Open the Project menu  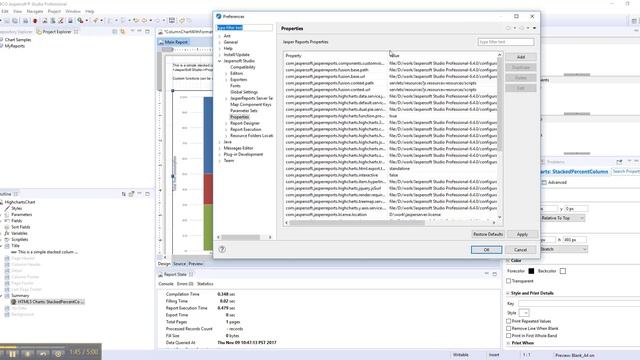pyautogui.click(x=54, y=11)
